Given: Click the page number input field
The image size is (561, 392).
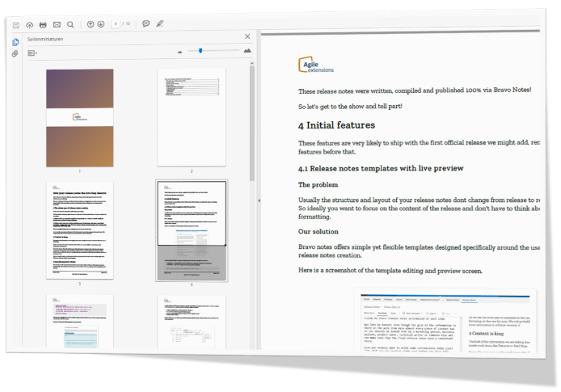Looking at the screenshot, I should 117,24.
